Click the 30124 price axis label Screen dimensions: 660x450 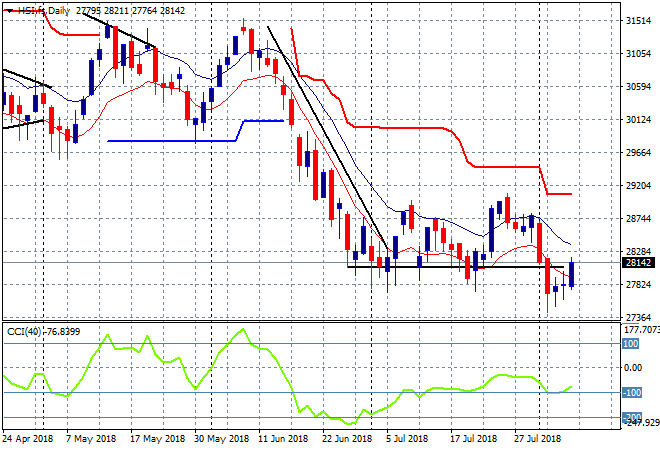(x=639, y=120)
